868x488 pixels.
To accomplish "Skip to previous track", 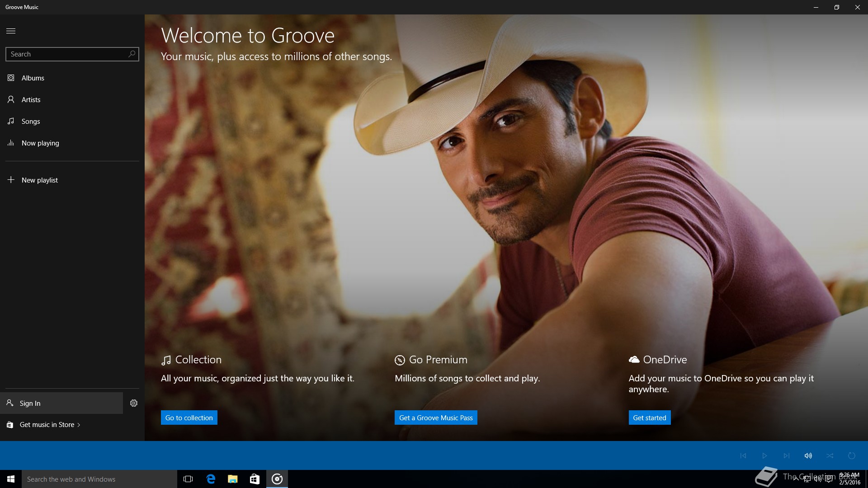I will 743,455.
